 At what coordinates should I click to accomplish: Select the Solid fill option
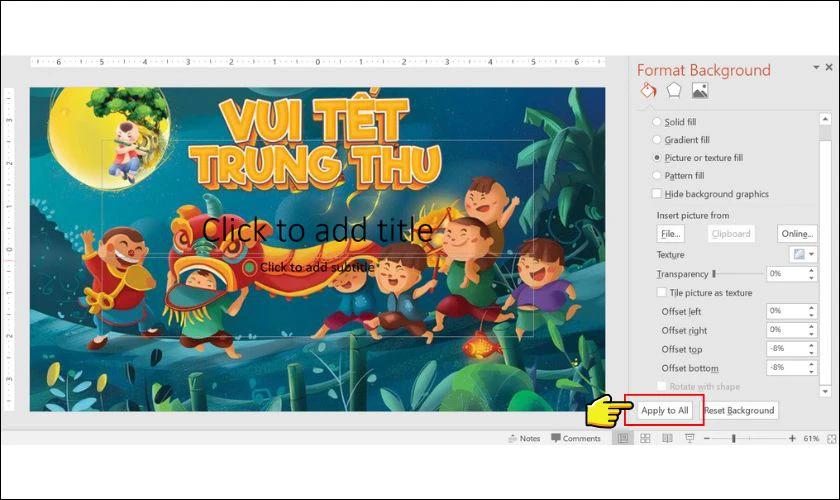(656, 122)
